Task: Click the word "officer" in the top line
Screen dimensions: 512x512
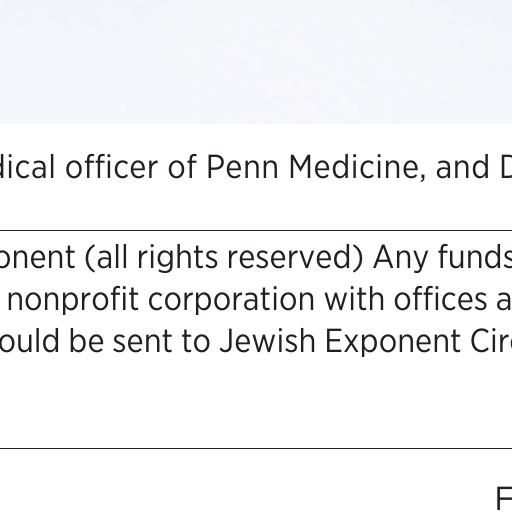Action: (x=111, y=167)
